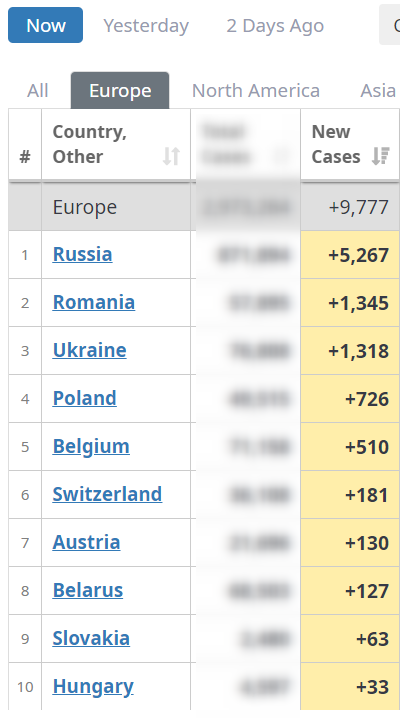
Task: Open the Asia tab
Action: tap(377, 90)
